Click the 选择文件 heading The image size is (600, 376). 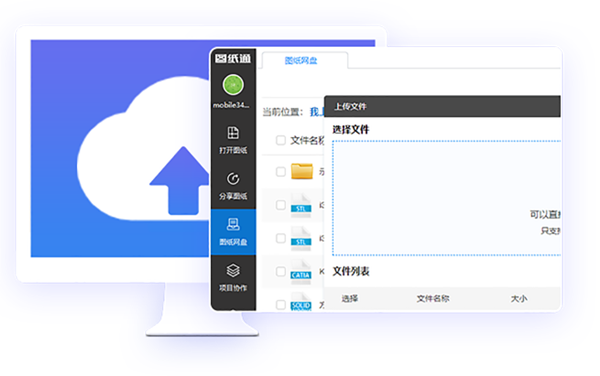pos(351,130)
